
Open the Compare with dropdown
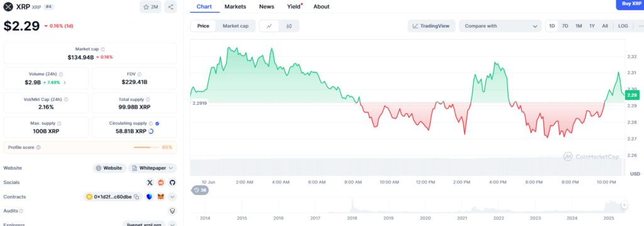[500, 26]
